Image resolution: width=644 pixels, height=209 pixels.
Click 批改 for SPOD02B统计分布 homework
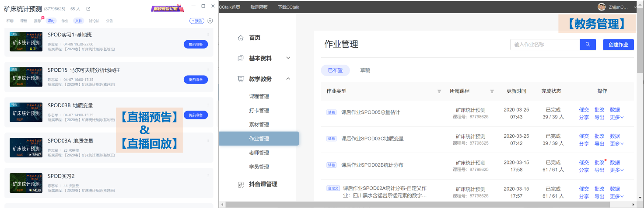[x=599, y=163]
